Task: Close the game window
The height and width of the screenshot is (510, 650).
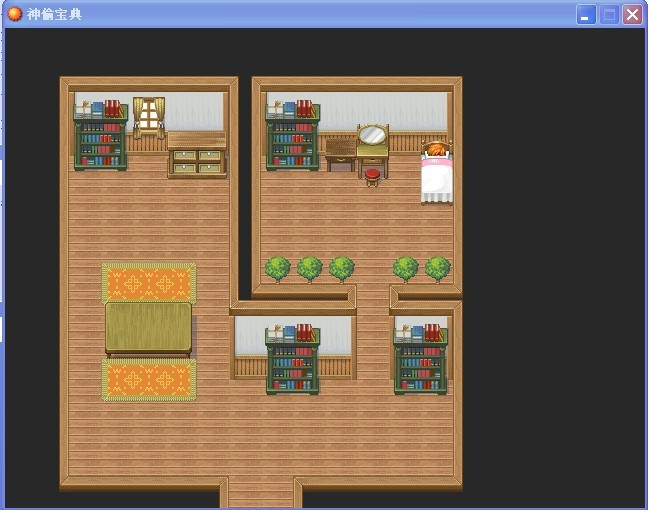Action: coord(632,15)
